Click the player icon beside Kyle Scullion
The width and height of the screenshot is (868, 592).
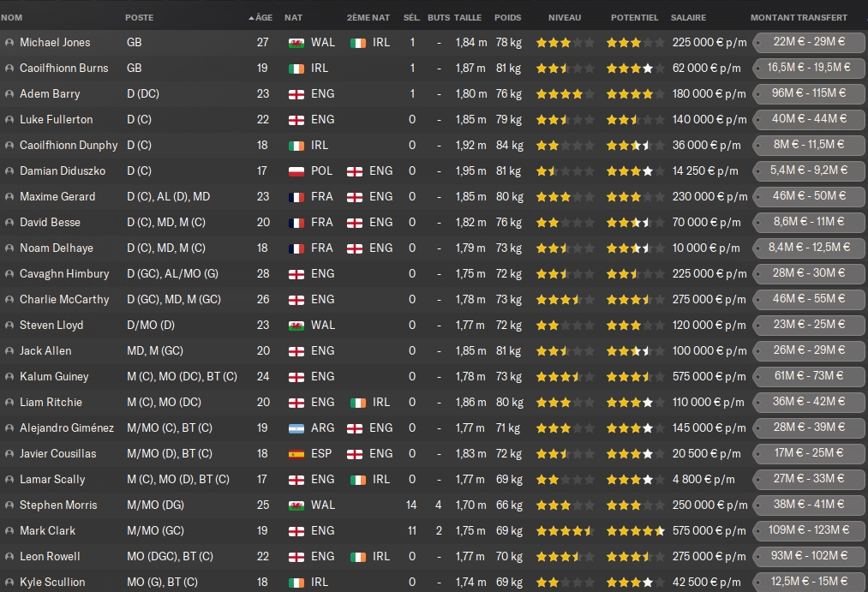9,583
